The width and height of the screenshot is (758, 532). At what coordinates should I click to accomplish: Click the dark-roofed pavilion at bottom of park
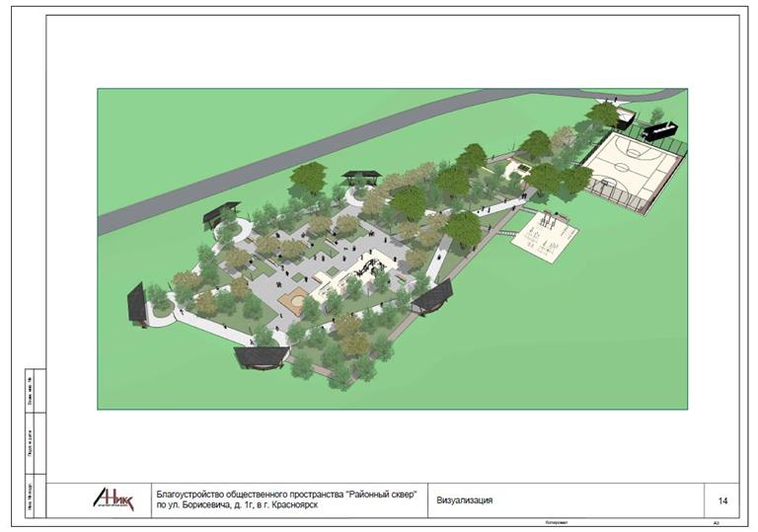point(262,357)
